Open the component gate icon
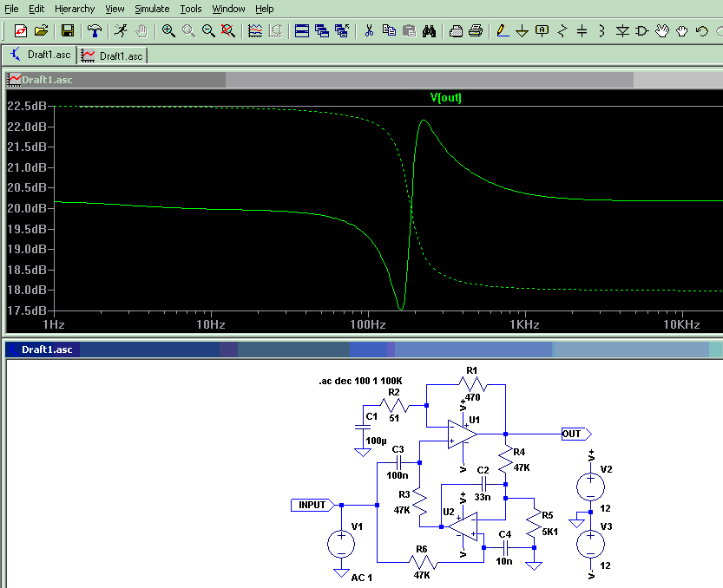Screen dimensions: 723x588 pos(642,31)
